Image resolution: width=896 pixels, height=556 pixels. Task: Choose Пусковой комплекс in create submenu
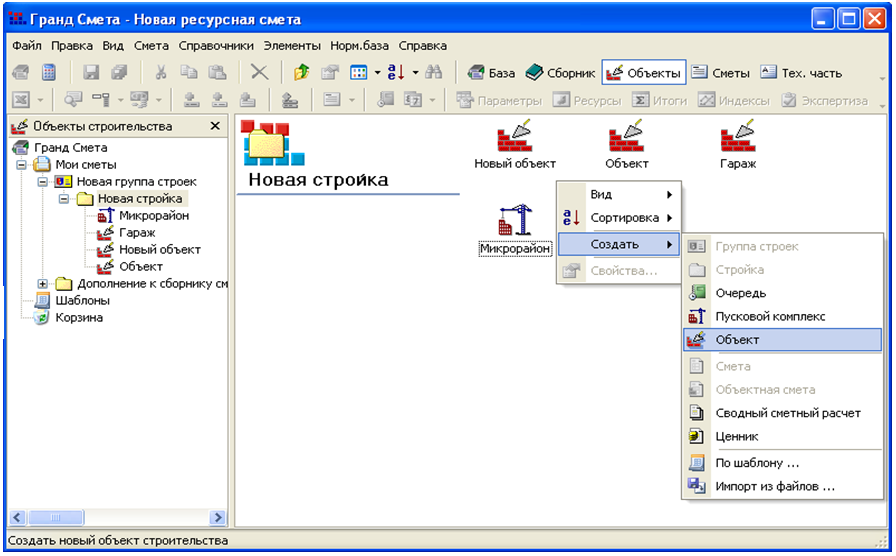[783, 317]
